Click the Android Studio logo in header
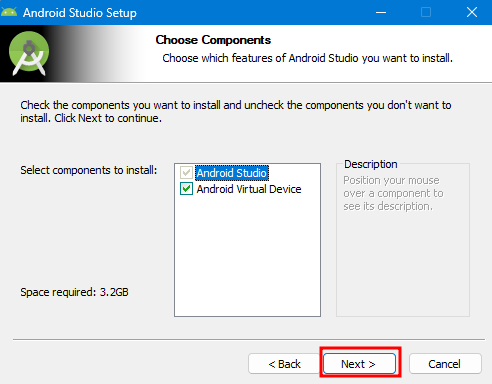492x384 pixels. [x=29, y=53]
